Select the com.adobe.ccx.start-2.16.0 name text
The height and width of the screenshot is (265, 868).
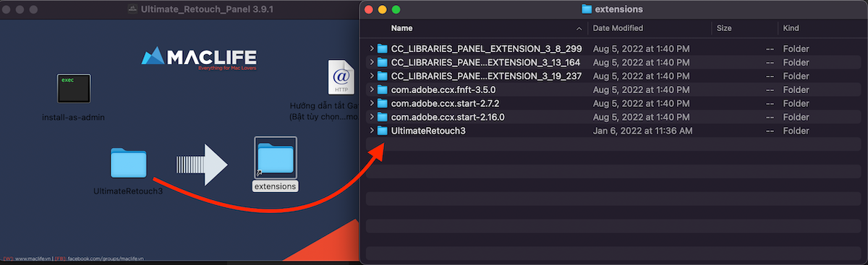tap(447, 117)
